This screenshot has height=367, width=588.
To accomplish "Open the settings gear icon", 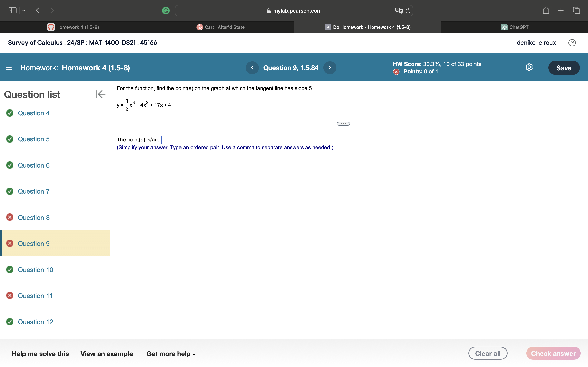I will coord(529,67).
